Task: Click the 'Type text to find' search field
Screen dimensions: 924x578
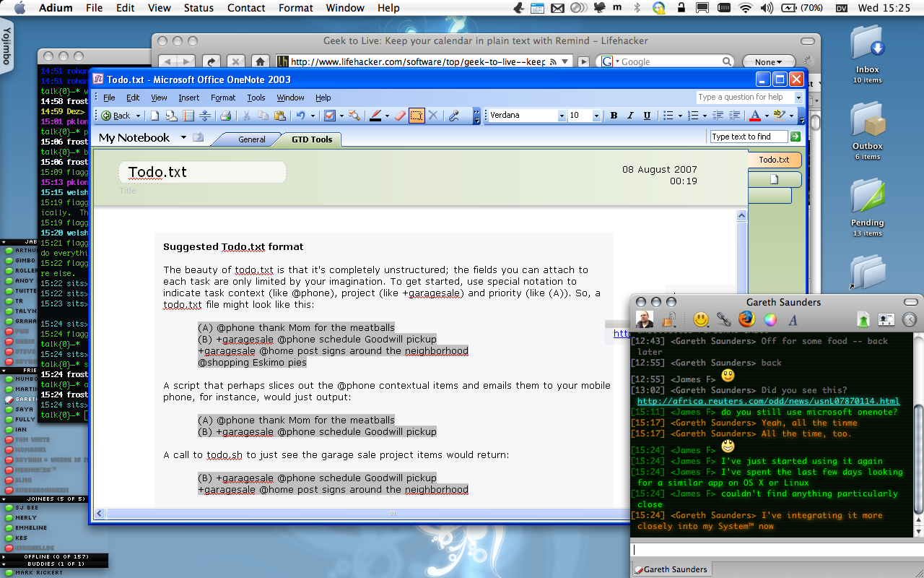Action: point(749,137)
